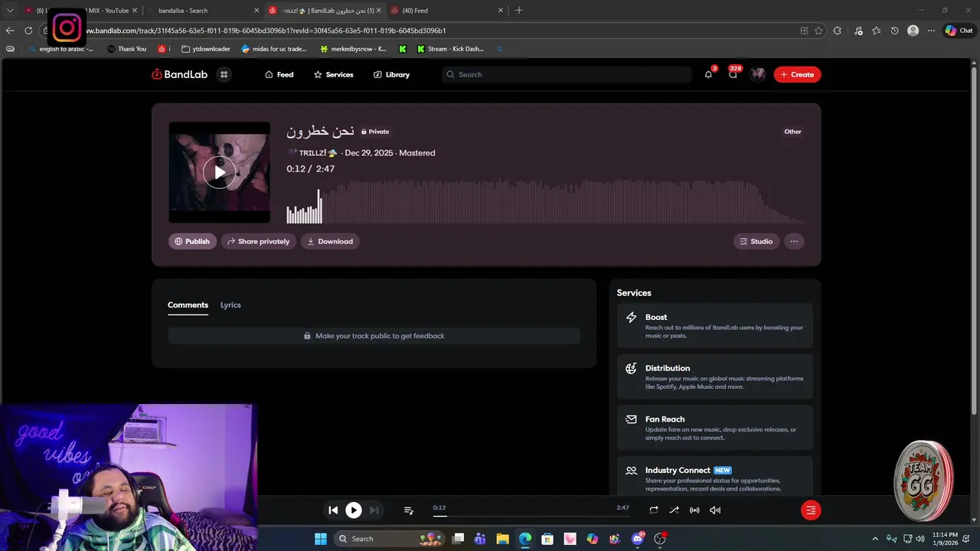
Task: Open the clock showing 11:14 PM
Action: (945, 539)
